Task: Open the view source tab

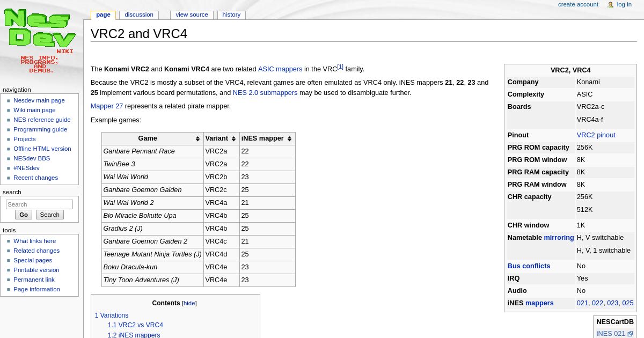Action: [192, 15]
